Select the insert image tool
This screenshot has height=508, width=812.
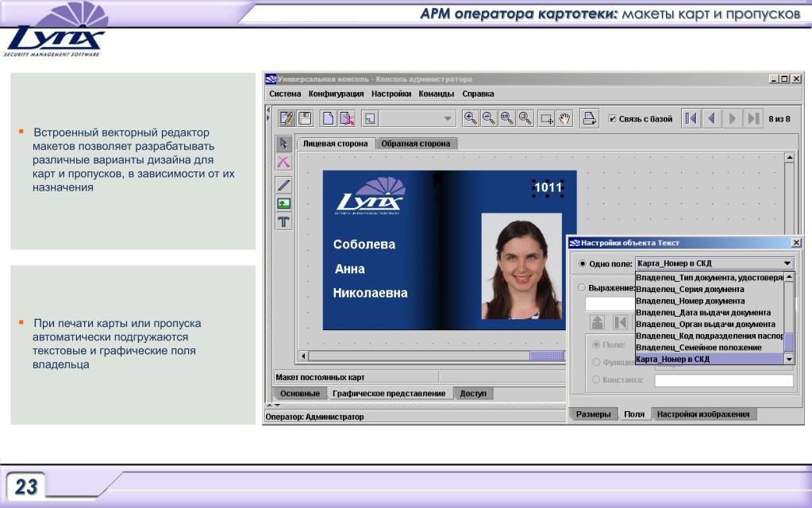pos(283,203)
